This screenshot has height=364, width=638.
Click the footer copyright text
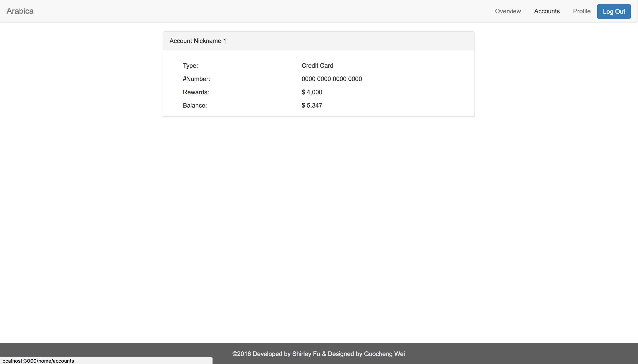(x=318, y=354)
